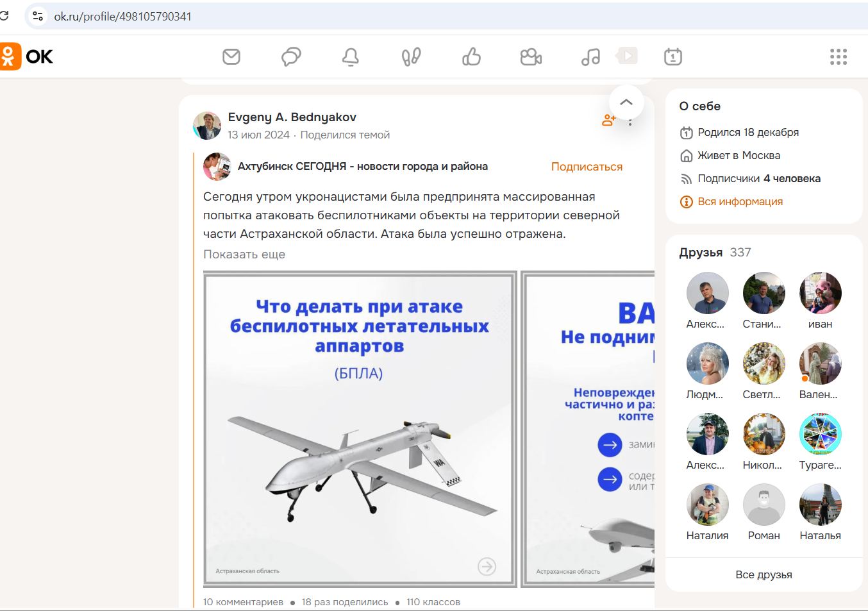Open the chats bubble icon
868x611 pixels.
[x=290, y=56]
